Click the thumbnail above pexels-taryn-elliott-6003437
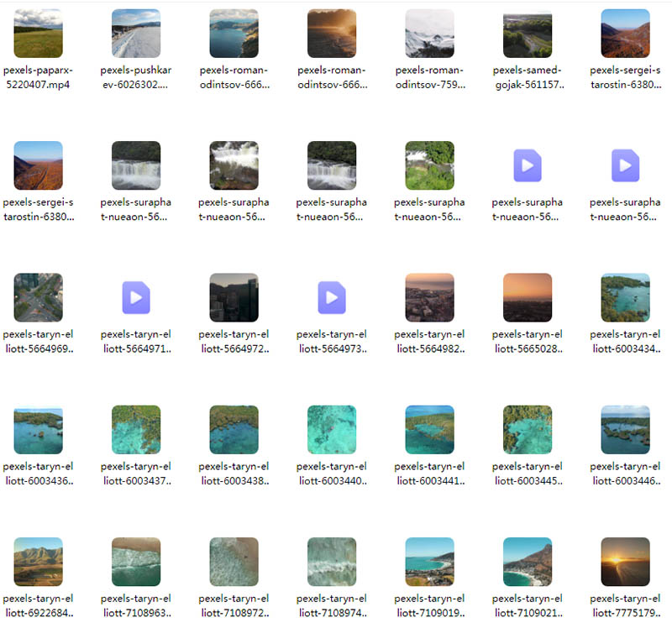 [x=136, y=430]
